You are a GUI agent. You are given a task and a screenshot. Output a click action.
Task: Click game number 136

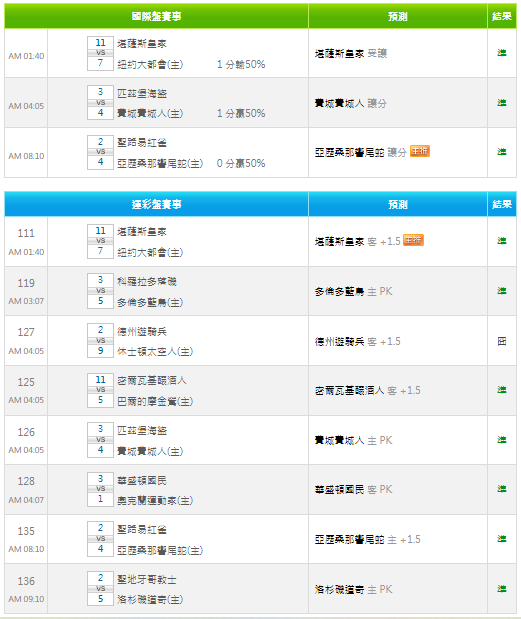click(26, 581)
